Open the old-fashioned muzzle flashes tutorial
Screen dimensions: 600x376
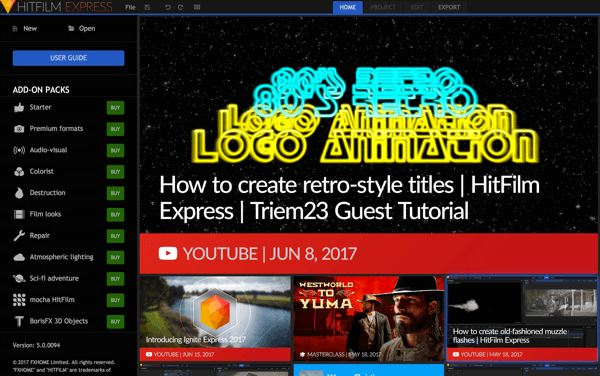[x=522, y=318]
